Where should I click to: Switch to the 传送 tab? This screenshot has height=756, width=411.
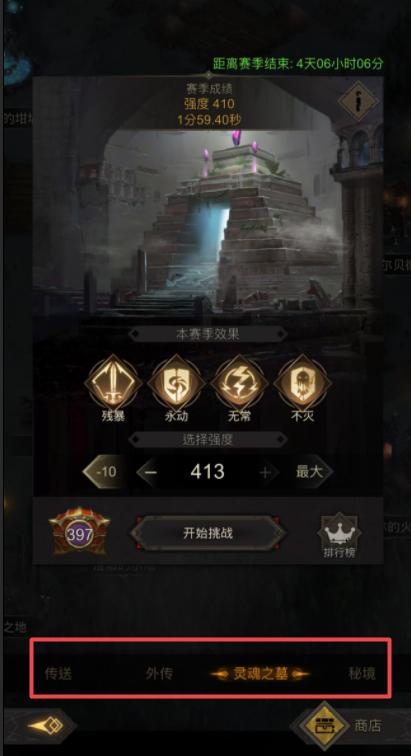pyautogui.click(x=58, y=673)
